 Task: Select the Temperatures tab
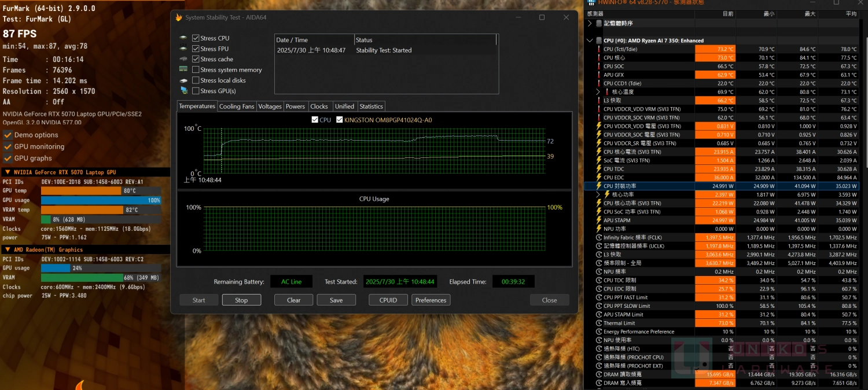(197, 106)
